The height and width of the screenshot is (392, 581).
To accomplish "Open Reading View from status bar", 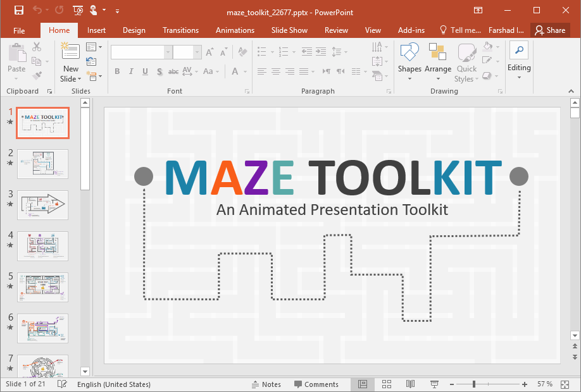I will click(x=410, y=384).
